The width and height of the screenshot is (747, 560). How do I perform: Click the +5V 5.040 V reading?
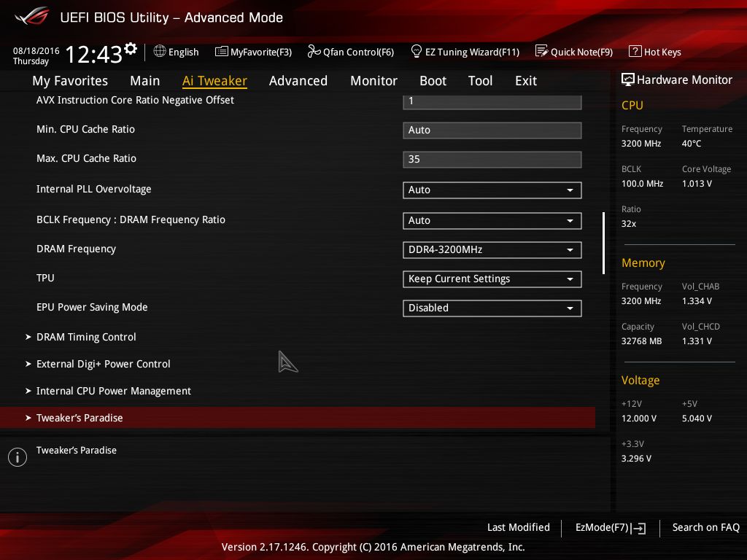pos(697,418)
